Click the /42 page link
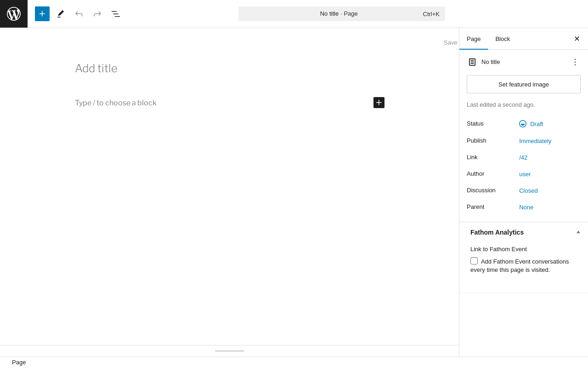This screenshot has height=368, width=588. [x=523, y=157]
